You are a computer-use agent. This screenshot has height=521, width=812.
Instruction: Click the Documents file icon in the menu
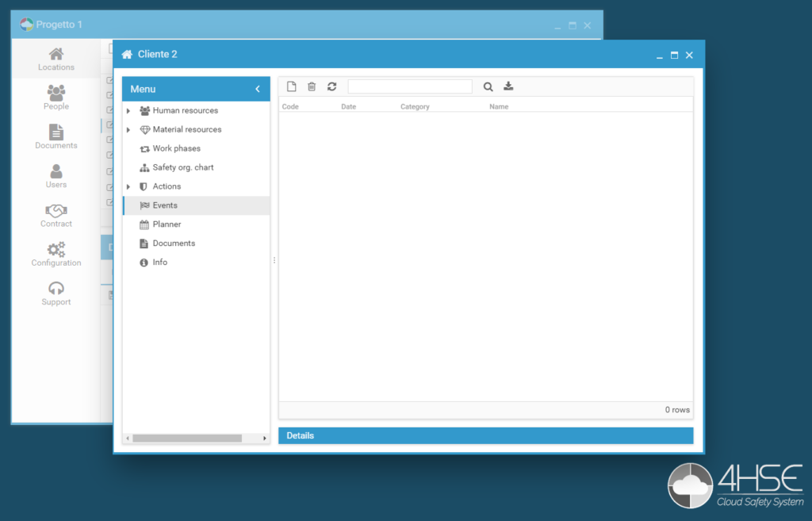pos(144,243)
